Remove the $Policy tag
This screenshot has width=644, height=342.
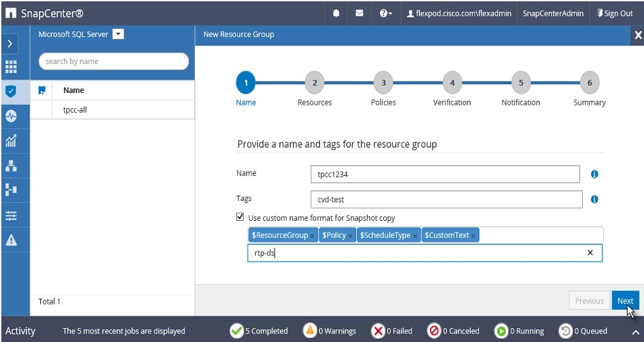[x=350, y=236]
